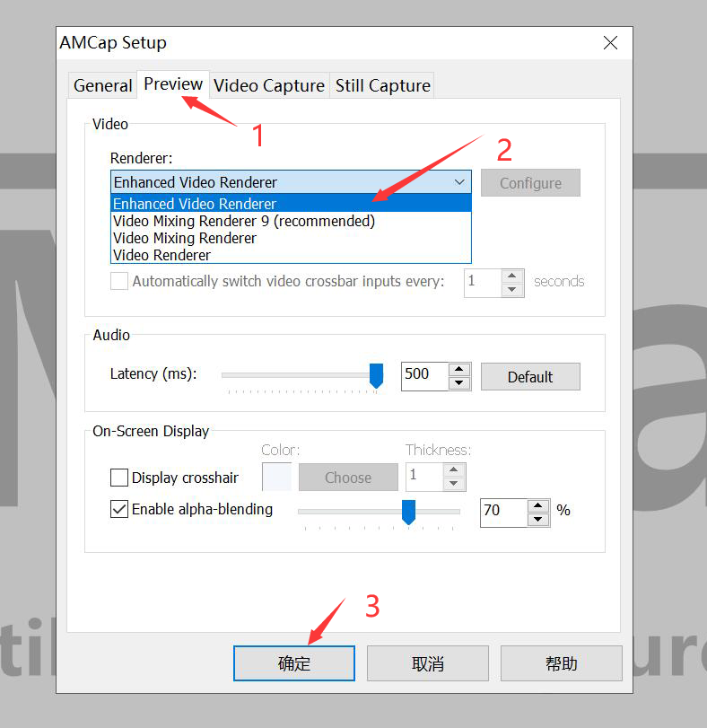The width and height of the screenshot is (707, 728).
Task: Increase alpha-blending percentage with up arrow
Action: 538,506
